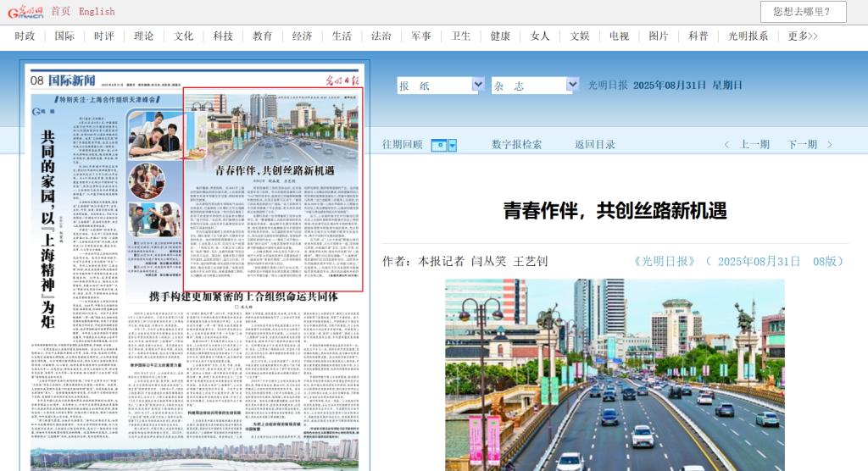This screenshot has width=868, height=471.
Task: Click the Guangming Online logo
Action: pyautogui.click(x=26, y=12)
